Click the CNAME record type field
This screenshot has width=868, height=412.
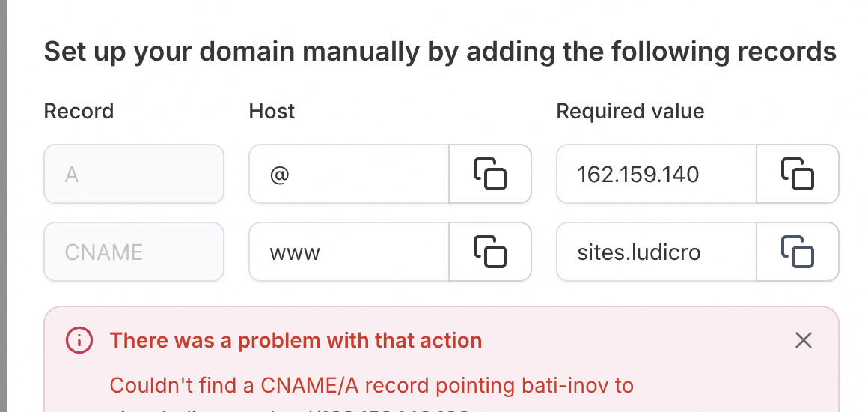[134, 252]
